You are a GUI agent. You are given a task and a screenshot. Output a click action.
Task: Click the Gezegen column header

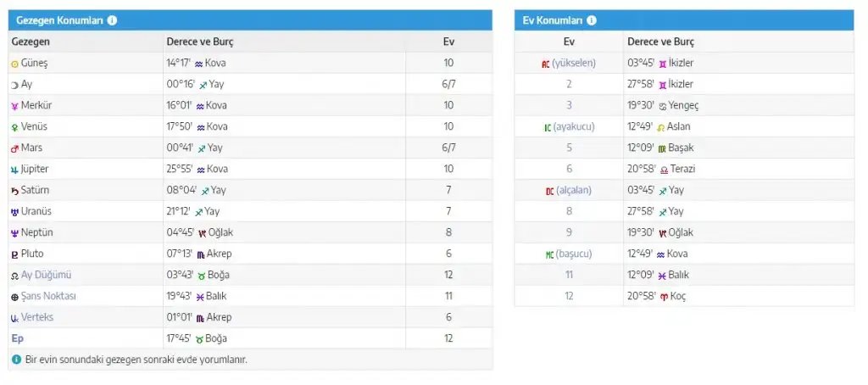pos(31,42)
